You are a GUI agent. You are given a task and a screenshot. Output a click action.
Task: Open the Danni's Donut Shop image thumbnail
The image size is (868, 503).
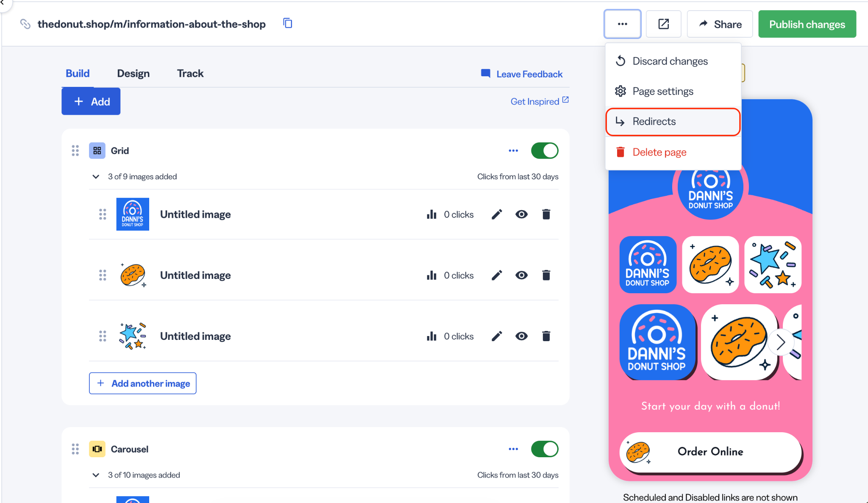pos(133,214)
